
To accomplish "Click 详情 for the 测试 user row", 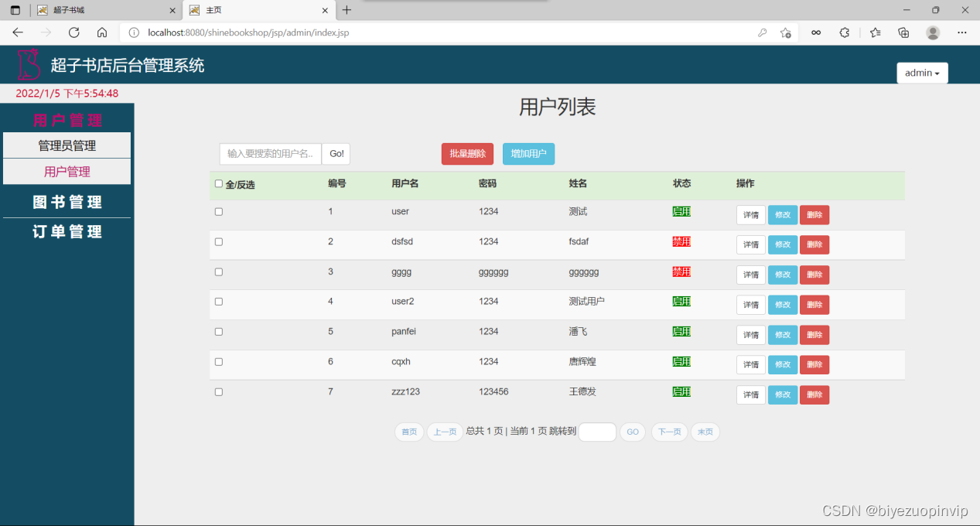I will point(751,215).
